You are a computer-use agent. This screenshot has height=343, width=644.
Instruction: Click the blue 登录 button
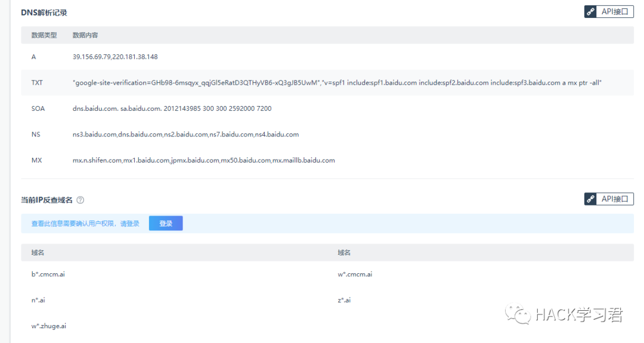[x=166, y=223]
